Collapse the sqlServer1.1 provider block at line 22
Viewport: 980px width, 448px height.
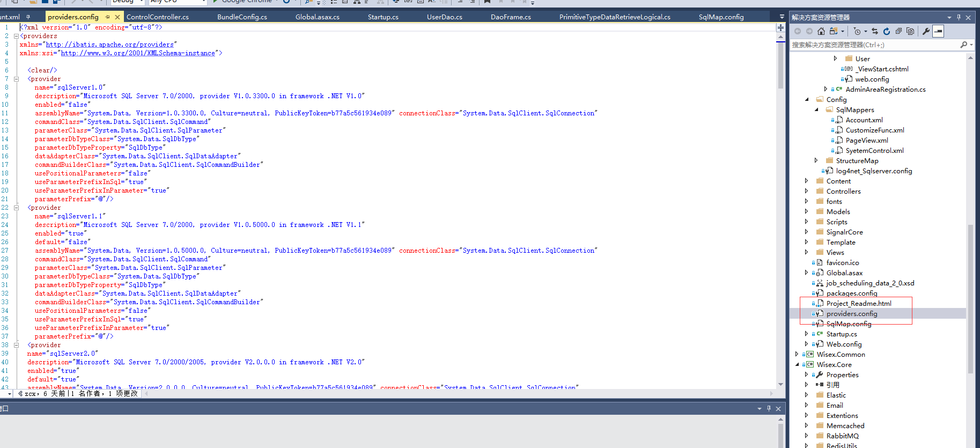pos(16,208)
